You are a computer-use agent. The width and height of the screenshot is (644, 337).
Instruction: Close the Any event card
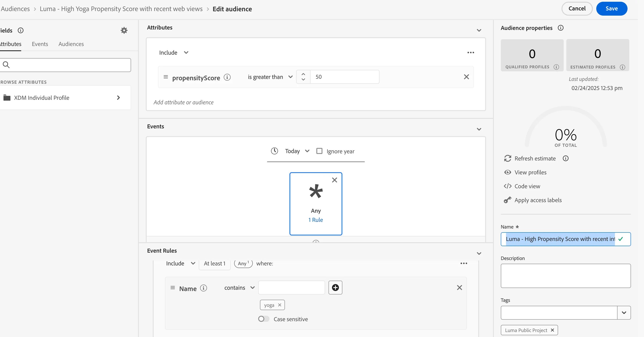click(x=334, y=180)
